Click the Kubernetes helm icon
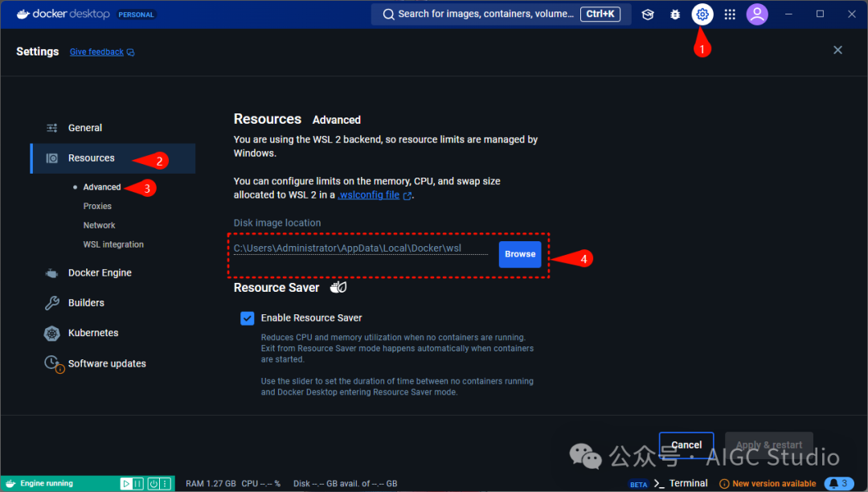This screenshot has width=868, height=492. click(52, 333)
